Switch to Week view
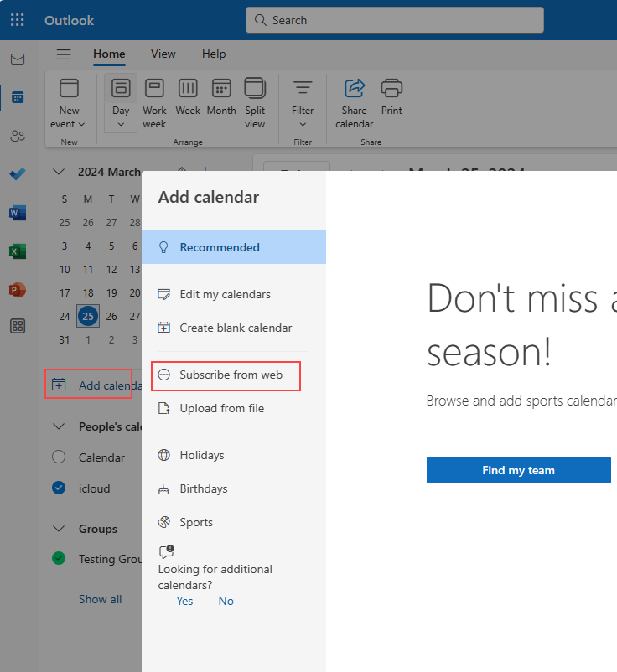 pos(188,97)
